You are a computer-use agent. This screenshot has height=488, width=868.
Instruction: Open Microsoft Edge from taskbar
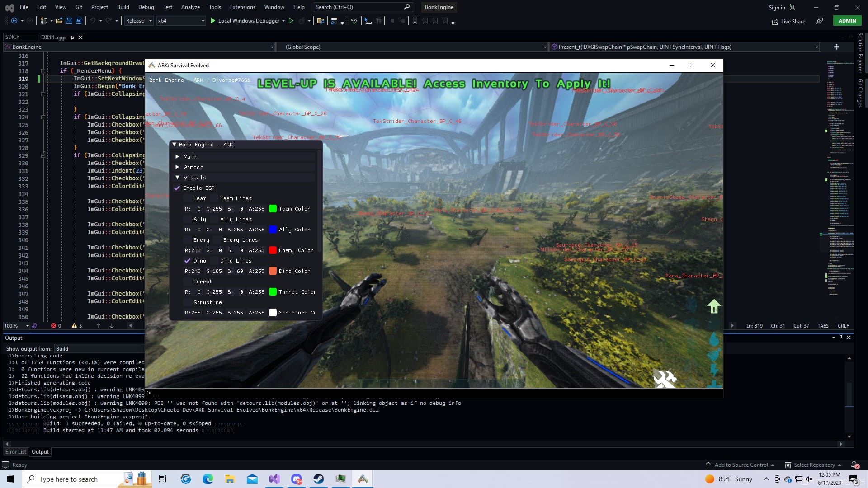click(208, 479)
